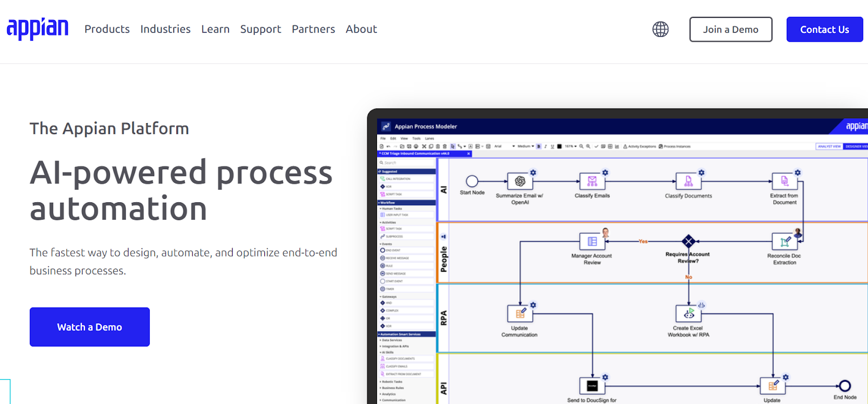Close the CCM Triage Inbound Communication tab

pyautogui.click(x=469, y=153)
